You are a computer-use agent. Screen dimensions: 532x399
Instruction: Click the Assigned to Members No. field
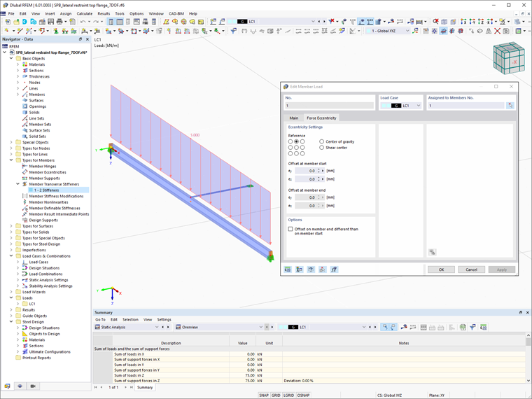pyautogui.click(x=465, y=106)
